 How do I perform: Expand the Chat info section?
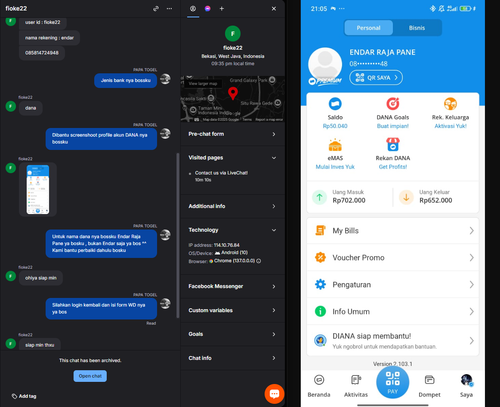(x=232, y=358)
